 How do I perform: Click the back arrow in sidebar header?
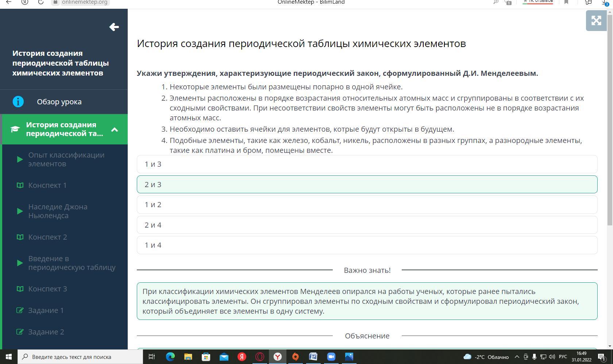(x=114, y=27)
